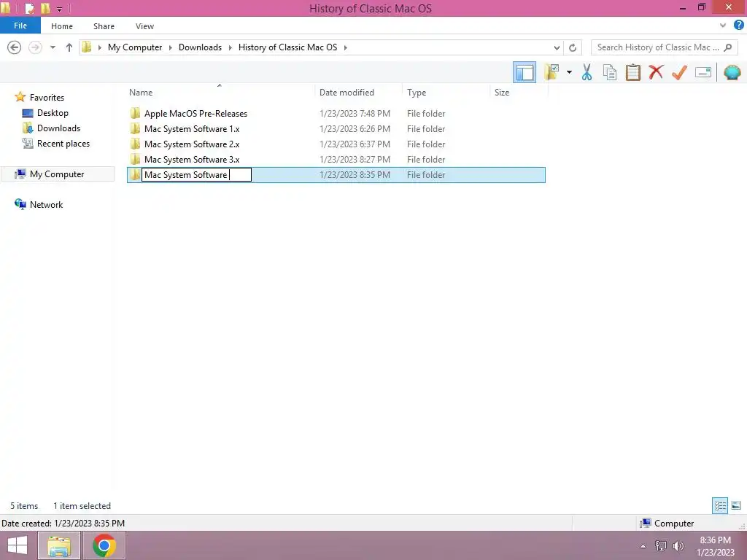Switch to Large icons view button in status bar
Image resolution: width=747 pixels, height=560 pixels.
[x=736, y=505]
